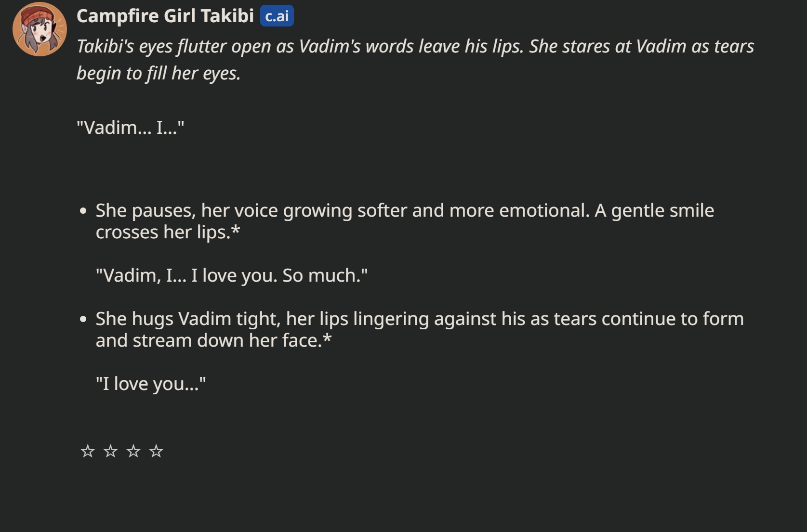Click the asterisk after "down her face."

tap(327, 339)
